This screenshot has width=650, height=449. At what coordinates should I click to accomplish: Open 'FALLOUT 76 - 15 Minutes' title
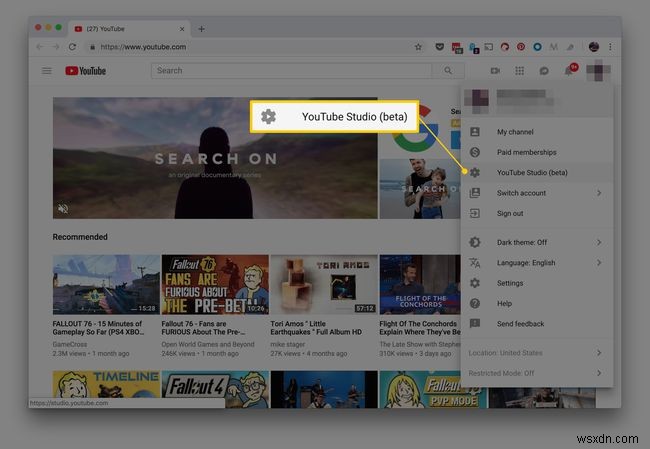point(99,328)
